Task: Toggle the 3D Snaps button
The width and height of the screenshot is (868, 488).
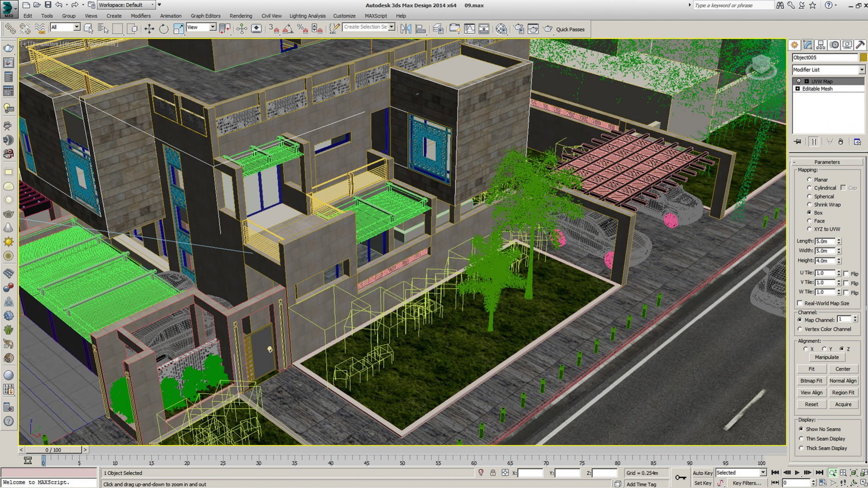Action: [x=274, y=29]
